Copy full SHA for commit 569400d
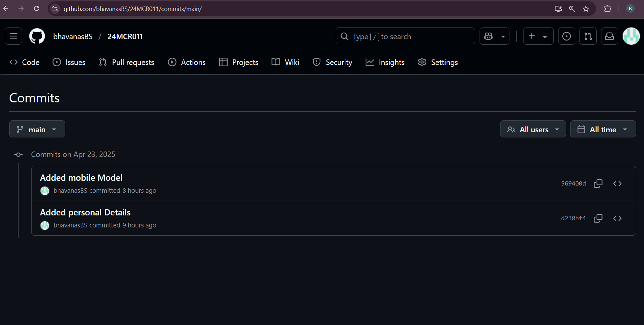This screenshot has height=325, width=644. tap(598, 183)
